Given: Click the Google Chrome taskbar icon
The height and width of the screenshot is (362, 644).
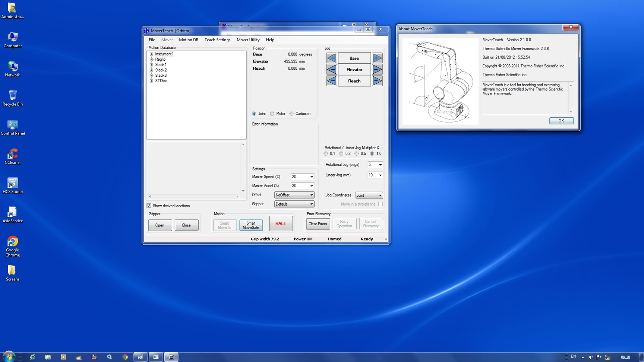Looking at the screenshot, I should click(x=125, y=357).
